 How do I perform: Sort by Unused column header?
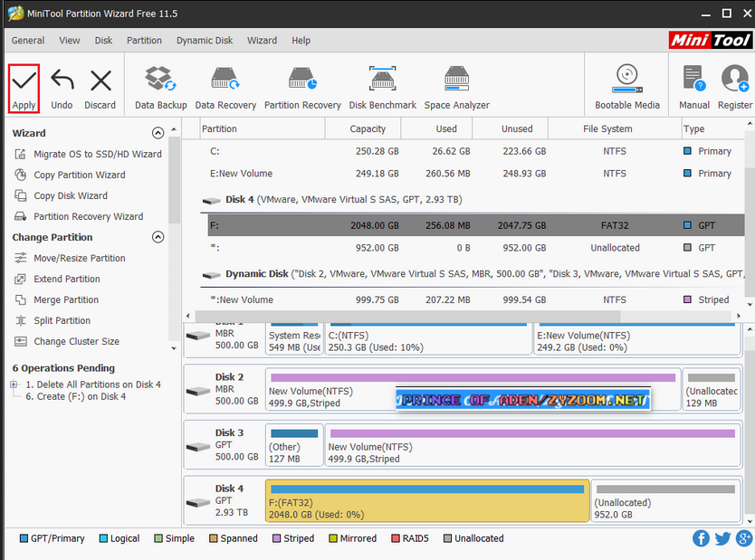click(511, 128)
